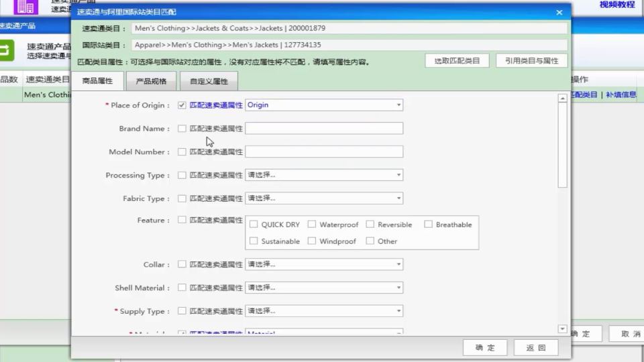This screenshot has width=644, height=362.
Task: Tick the QUICK DRY feature checkbox
Action: (x=254, y=224)
